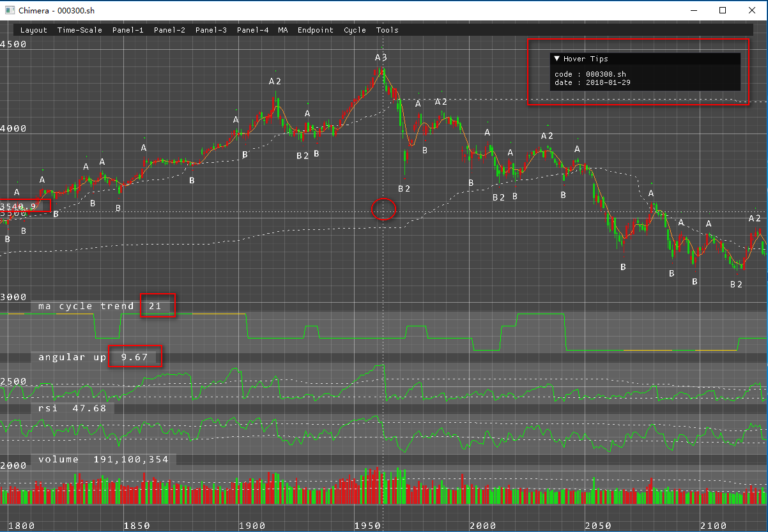
Task: Open the Panel-2 menu
Action: 169,30
